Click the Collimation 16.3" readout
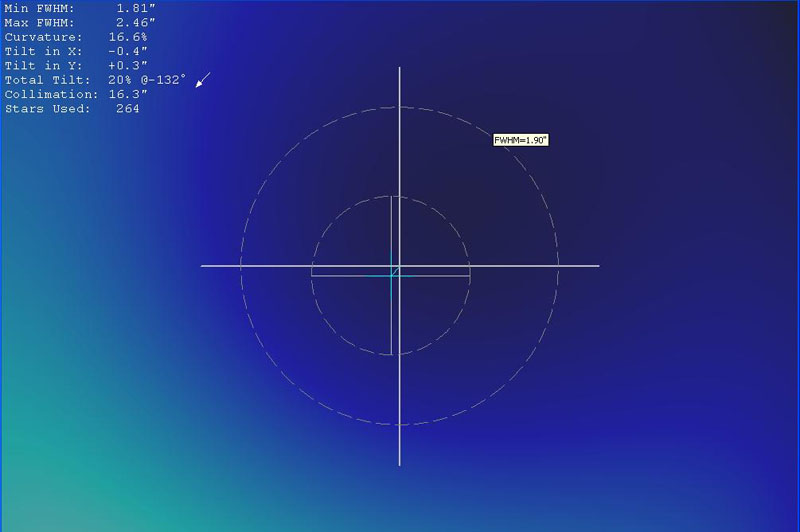Screen dimensions: 800x532 pyautogui.click(x=76, y=94)
